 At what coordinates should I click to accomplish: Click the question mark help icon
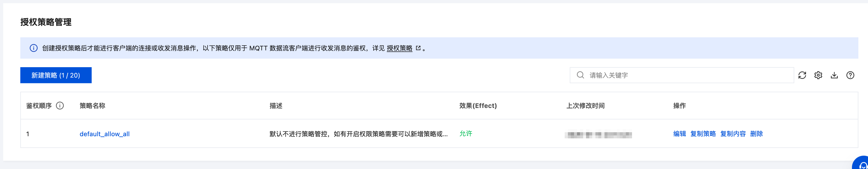pyautogui.click(x=850, y=75)
